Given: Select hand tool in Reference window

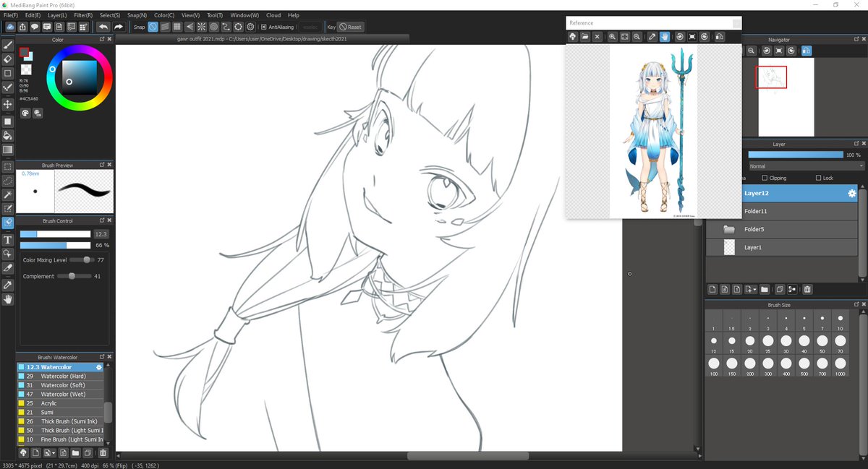Looking at the screenshot, I should 664,36.
